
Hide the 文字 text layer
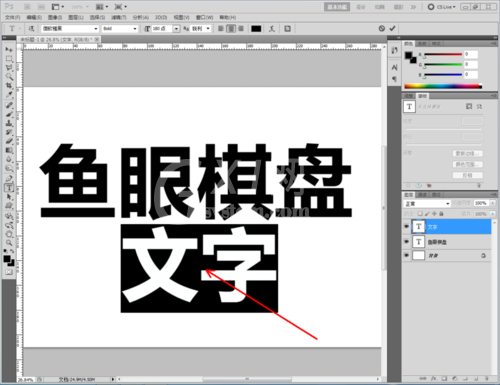click(406, 227)
